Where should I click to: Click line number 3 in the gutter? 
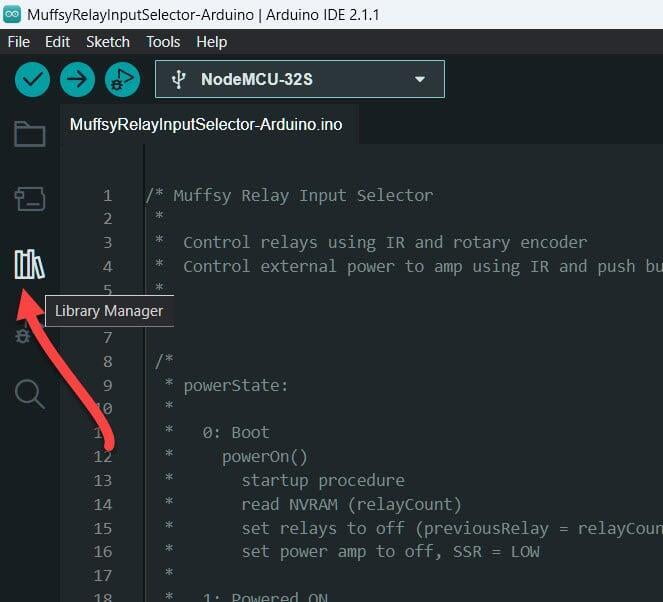tap(107, 242)
